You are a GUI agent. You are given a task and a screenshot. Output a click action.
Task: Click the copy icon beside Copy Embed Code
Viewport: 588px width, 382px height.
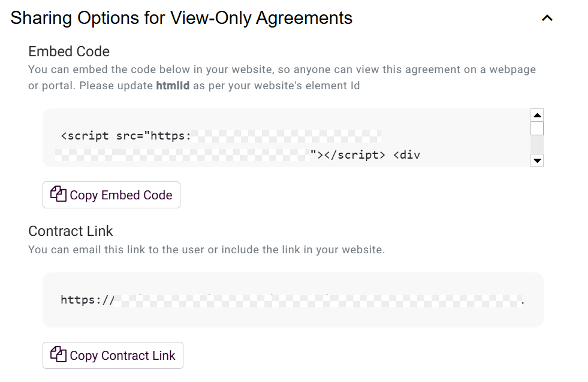(x=58, y=194)
